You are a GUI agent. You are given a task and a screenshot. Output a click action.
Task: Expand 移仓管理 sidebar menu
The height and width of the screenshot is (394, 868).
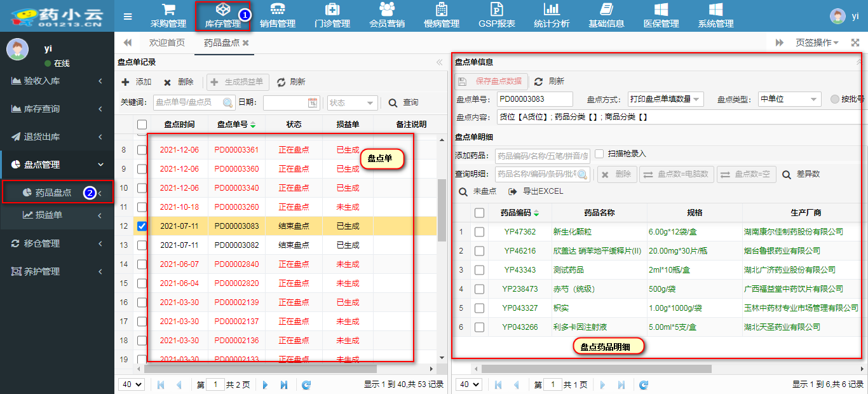(x=57, y=243)
